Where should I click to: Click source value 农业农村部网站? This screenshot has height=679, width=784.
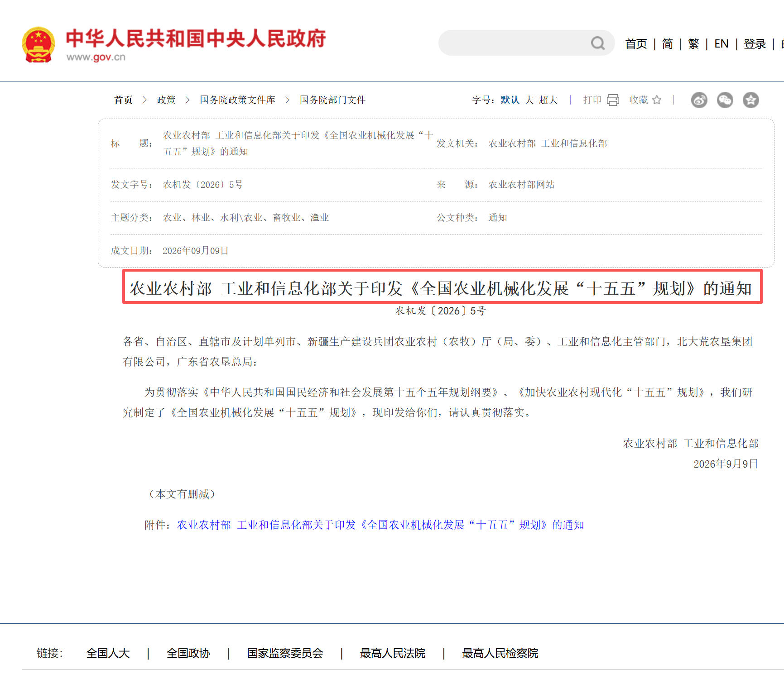coord(521,185)
